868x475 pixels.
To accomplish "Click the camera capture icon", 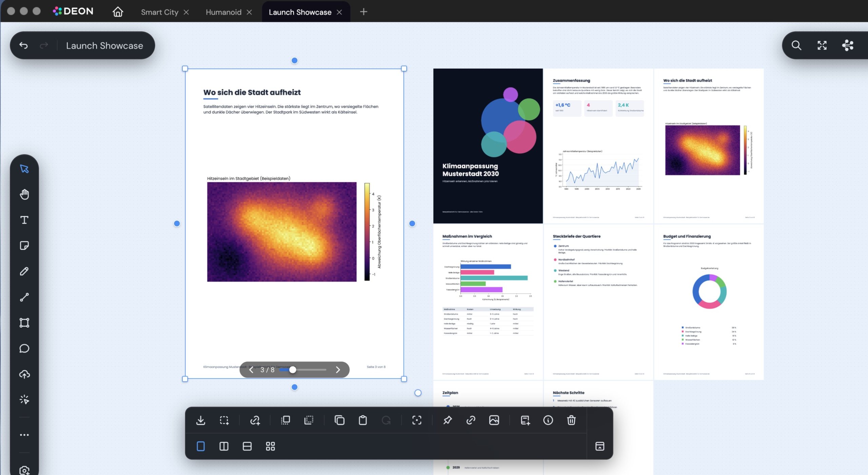I will coord(24,470).
